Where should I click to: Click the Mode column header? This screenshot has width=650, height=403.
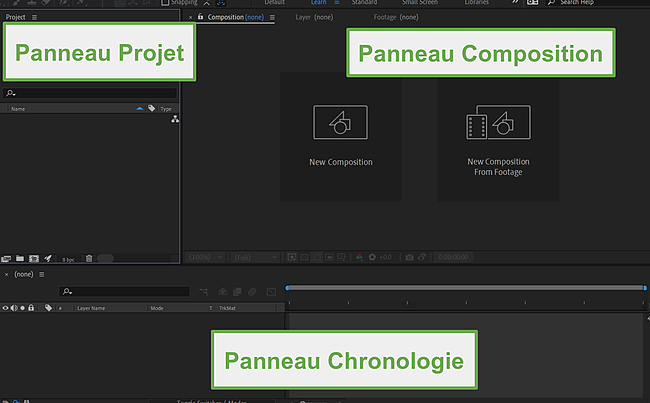[157, 308]
